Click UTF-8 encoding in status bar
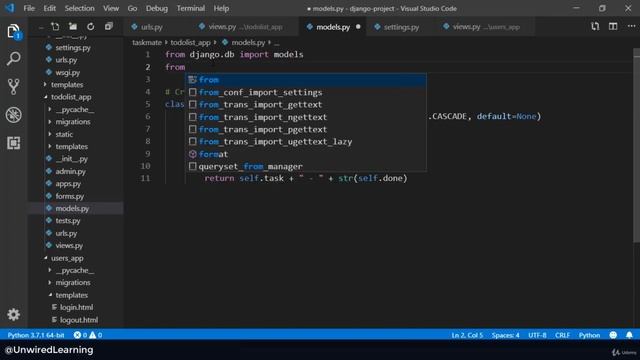640x360 pixels. (537, 335)
